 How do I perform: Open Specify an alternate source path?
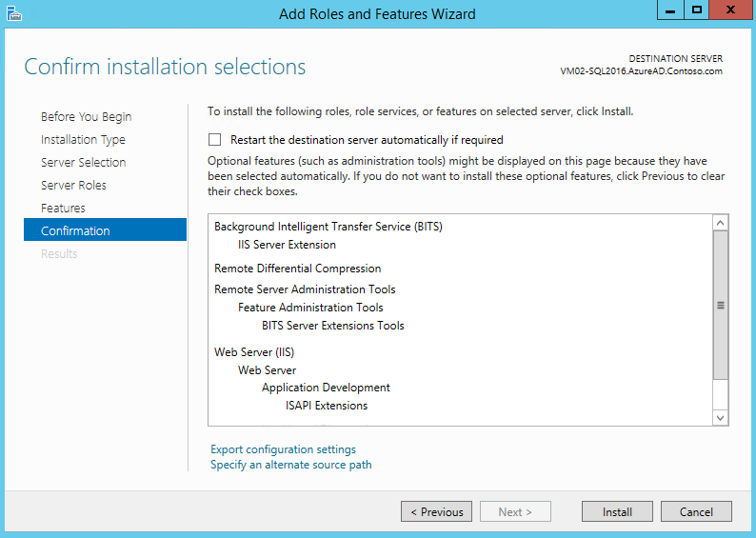[290, 466]
